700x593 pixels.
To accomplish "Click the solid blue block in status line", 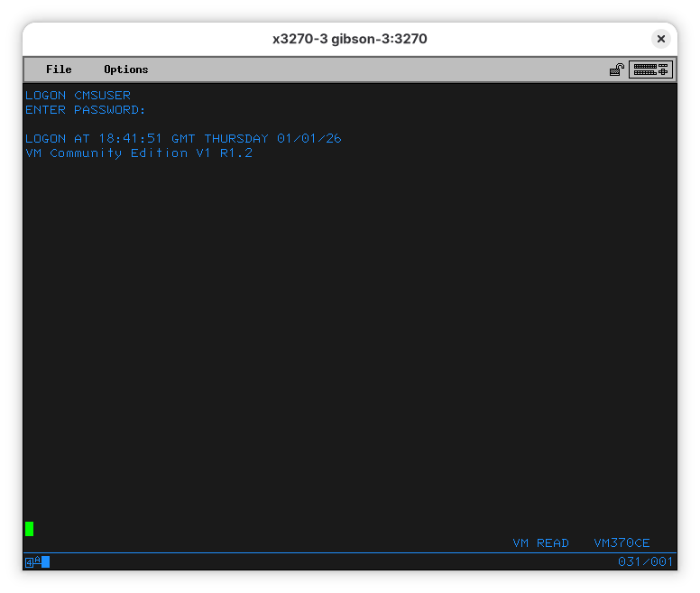I will point(45,562).
